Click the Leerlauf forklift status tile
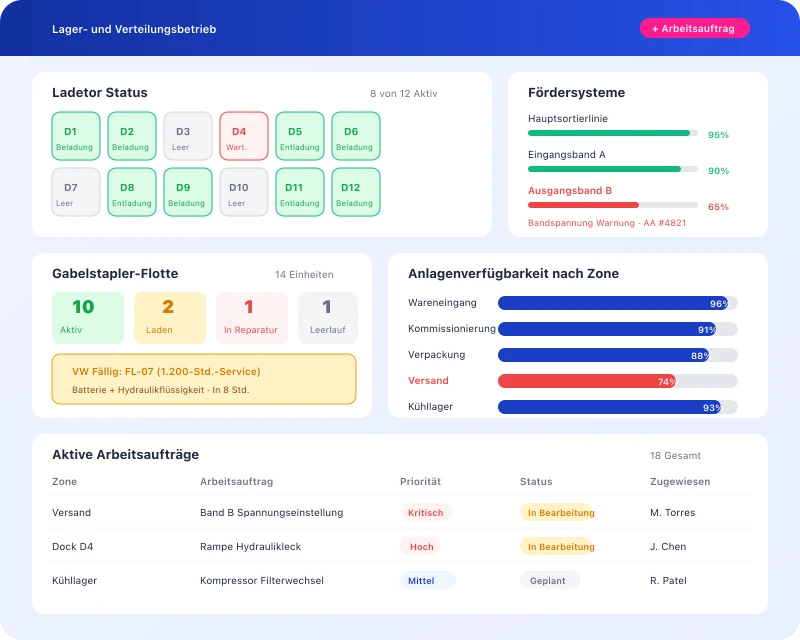The width and height of the screenshot is (800, 640). tap(327, 316)
